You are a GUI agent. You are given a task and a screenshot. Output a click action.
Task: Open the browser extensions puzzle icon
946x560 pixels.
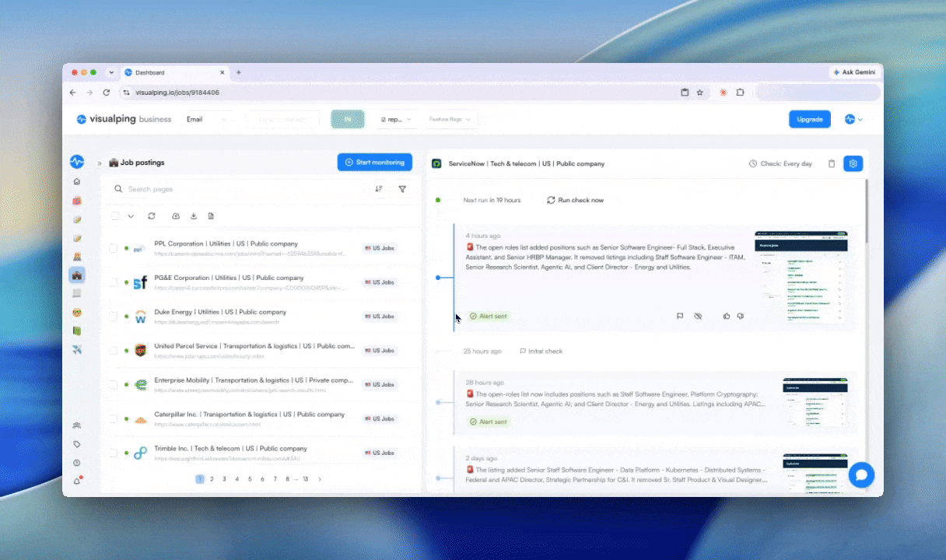[740, 92]
